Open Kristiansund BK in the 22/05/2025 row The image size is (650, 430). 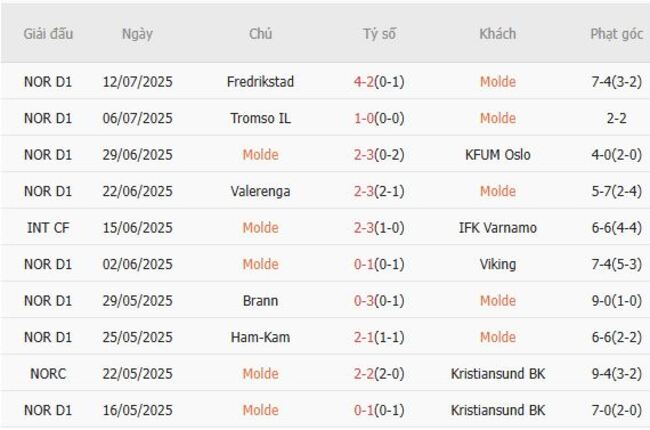point(497,374)
